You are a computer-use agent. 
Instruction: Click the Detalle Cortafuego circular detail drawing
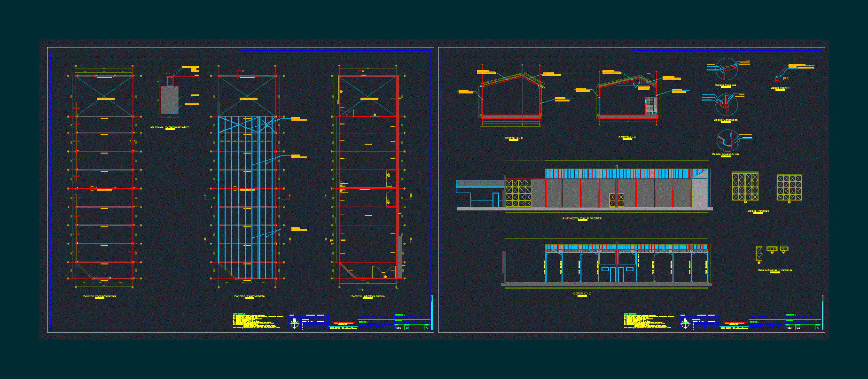click(727, 105)
